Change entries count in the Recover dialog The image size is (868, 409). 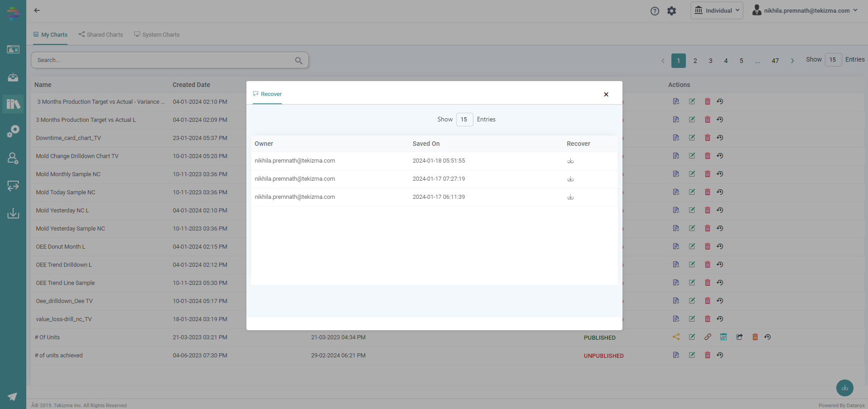coord(464,120)
